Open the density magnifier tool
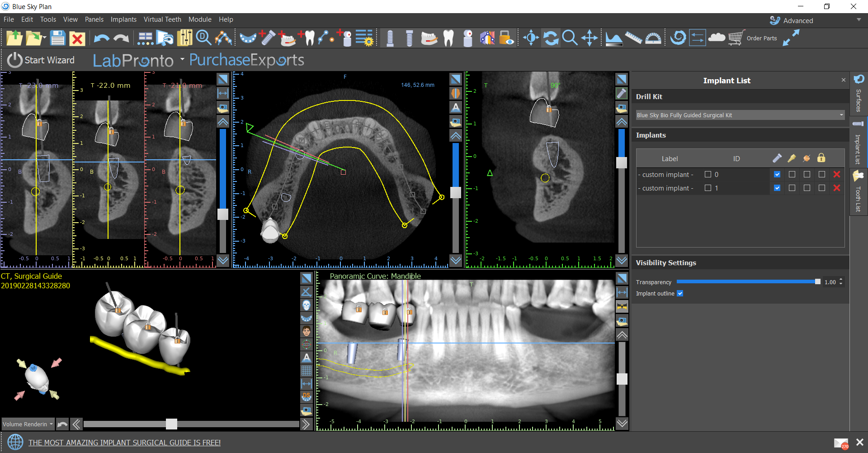This screenshot has width=868, height=453. coord(204,38)
